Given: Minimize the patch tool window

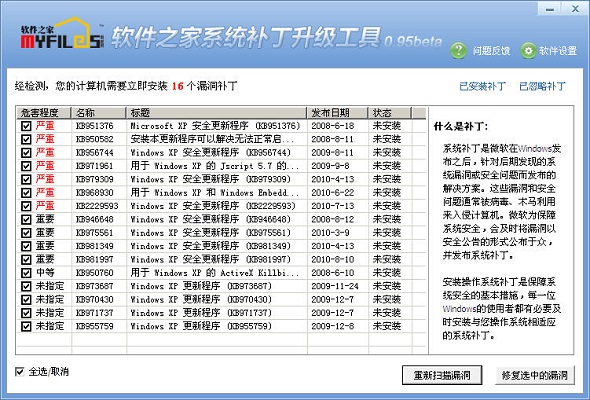Looking at the screenshot, I should coord(550,9).
